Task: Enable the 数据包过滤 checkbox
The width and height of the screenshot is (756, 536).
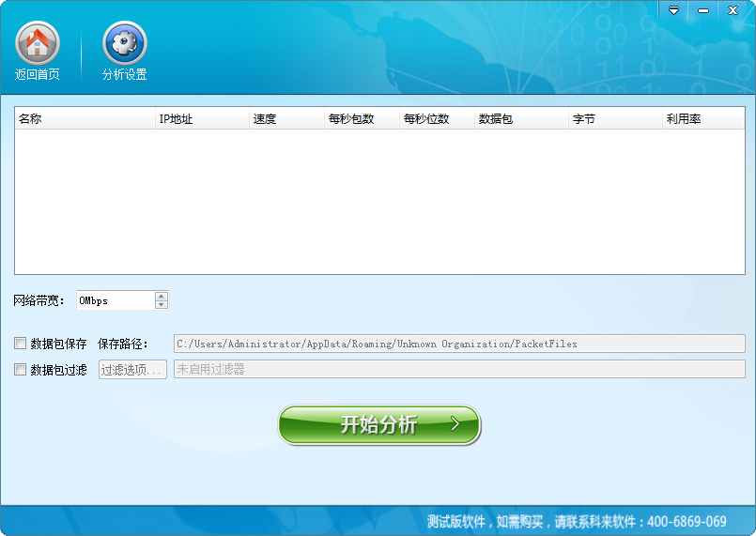Action: tap(20, 369)
